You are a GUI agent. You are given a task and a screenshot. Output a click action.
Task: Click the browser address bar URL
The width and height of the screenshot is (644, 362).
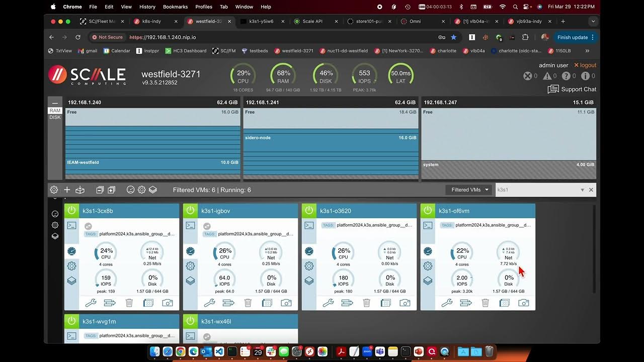(163, 37)
